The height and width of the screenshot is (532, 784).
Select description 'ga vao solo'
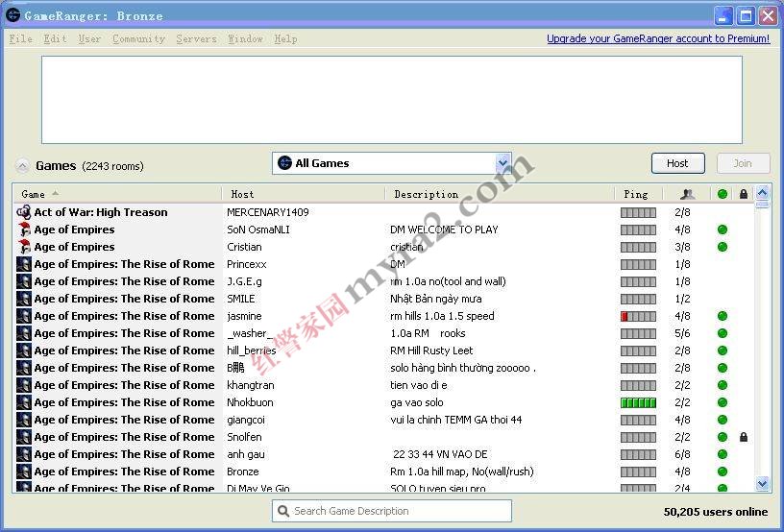(x=417, y=402)
